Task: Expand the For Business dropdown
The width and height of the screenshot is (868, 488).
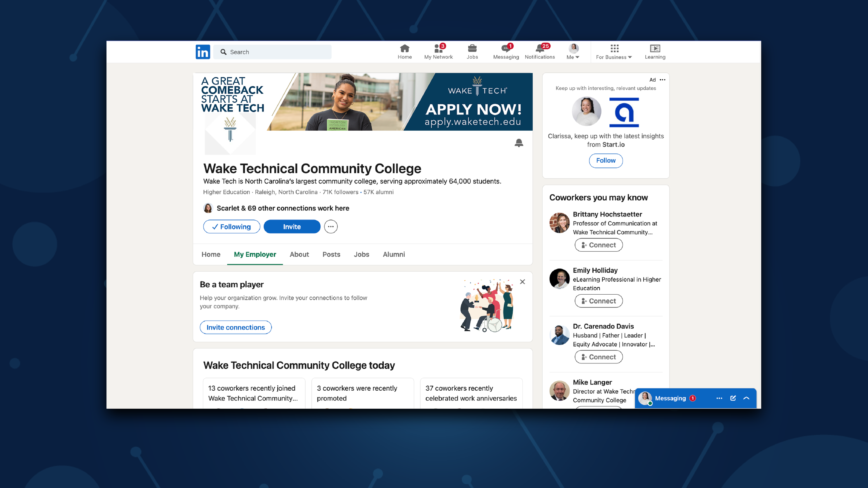Action: point(614,52)
